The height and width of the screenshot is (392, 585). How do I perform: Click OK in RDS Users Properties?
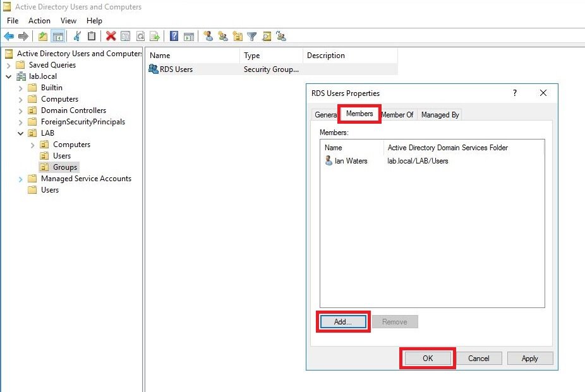[428, 358]
